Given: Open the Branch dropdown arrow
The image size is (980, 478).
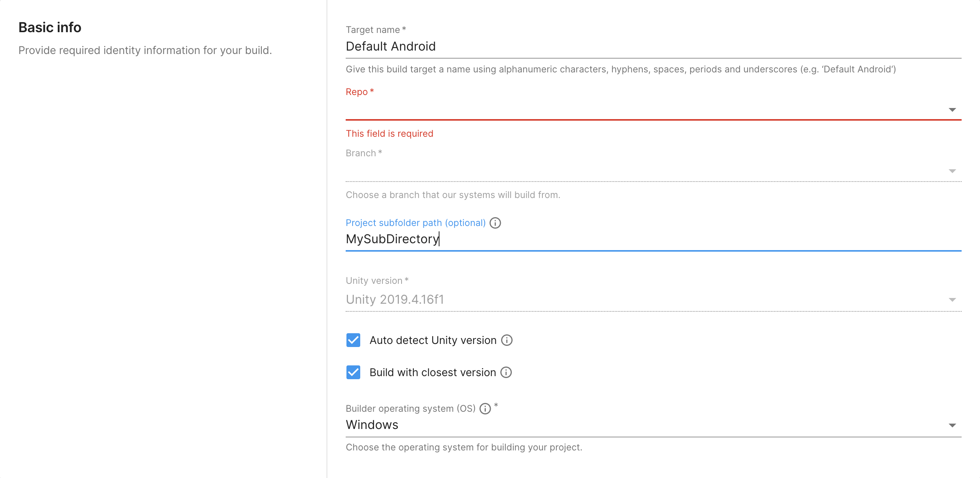Looking at the screenshot, I should pos(952,171).
